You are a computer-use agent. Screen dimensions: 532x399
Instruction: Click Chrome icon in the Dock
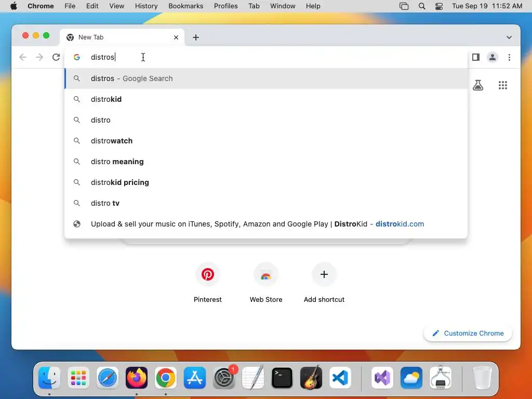166,378
